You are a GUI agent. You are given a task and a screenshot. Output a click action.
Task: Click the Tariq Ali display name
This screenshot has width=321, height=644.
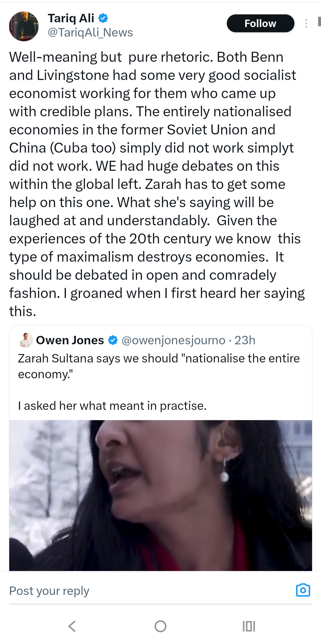[x=71, y=18]
